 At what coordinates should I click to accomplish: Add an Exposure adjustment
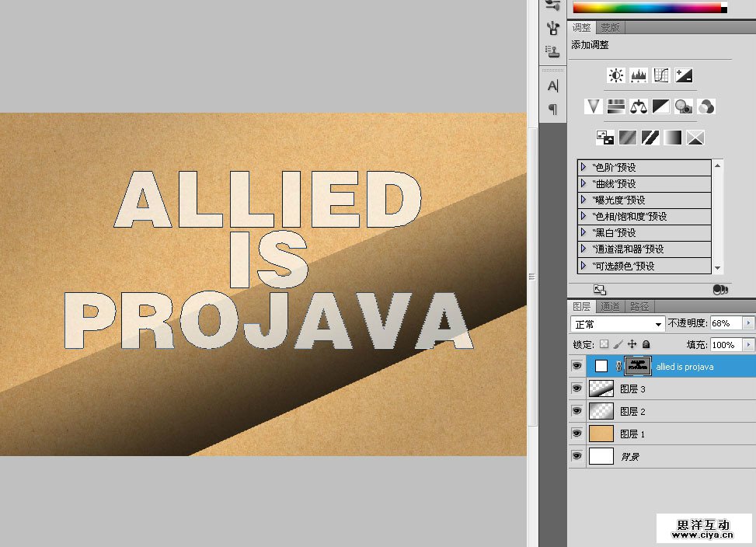pos(684,75)
